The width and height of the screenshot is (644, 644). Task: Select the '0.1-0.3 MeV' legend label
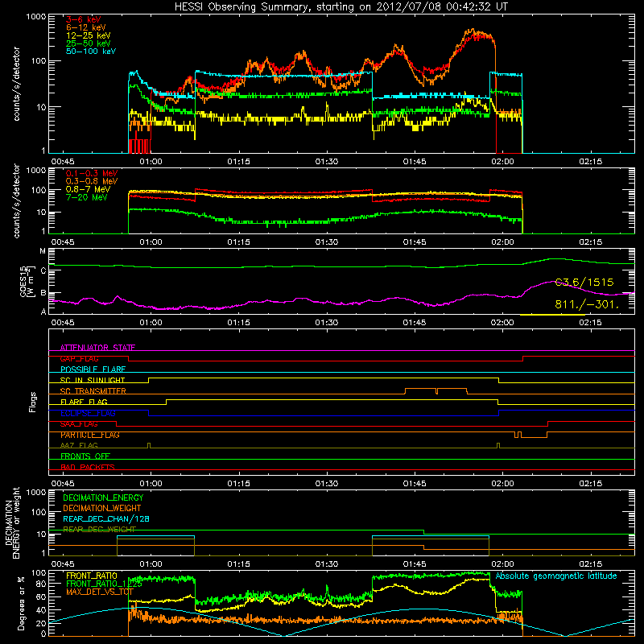[x=92, y=173]
